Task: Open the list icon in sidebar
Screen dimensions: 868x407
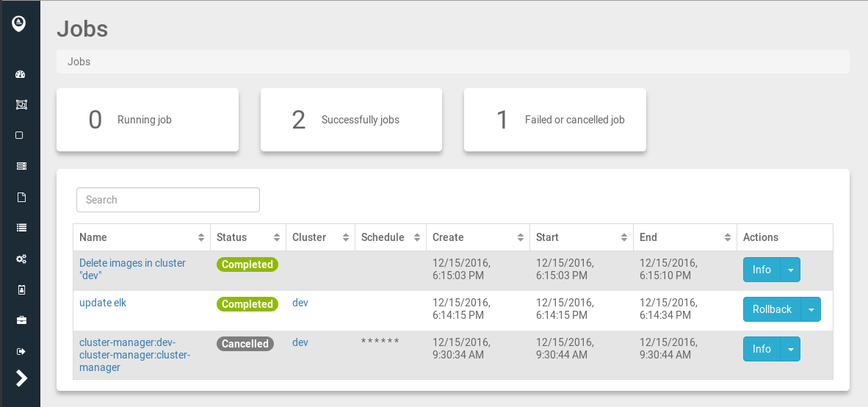Action: pyautogui.click(x=21, y=228)
